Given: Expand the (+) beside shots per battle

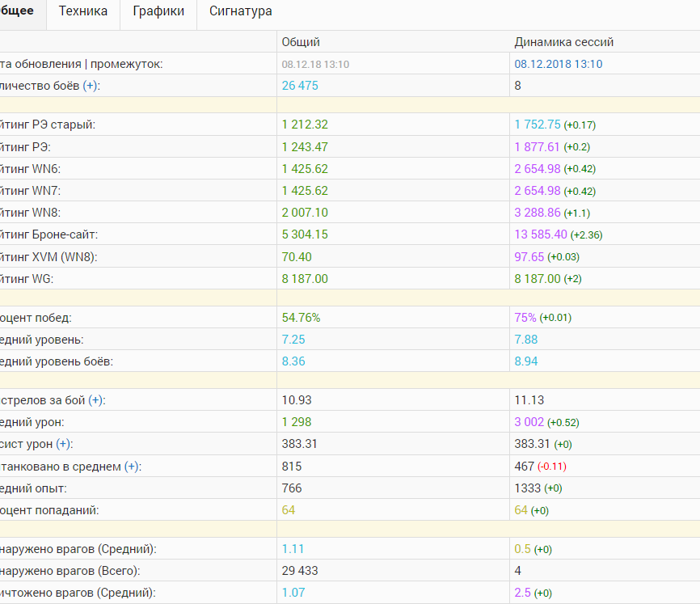Looking at the screenshot, I should (96, 400).
